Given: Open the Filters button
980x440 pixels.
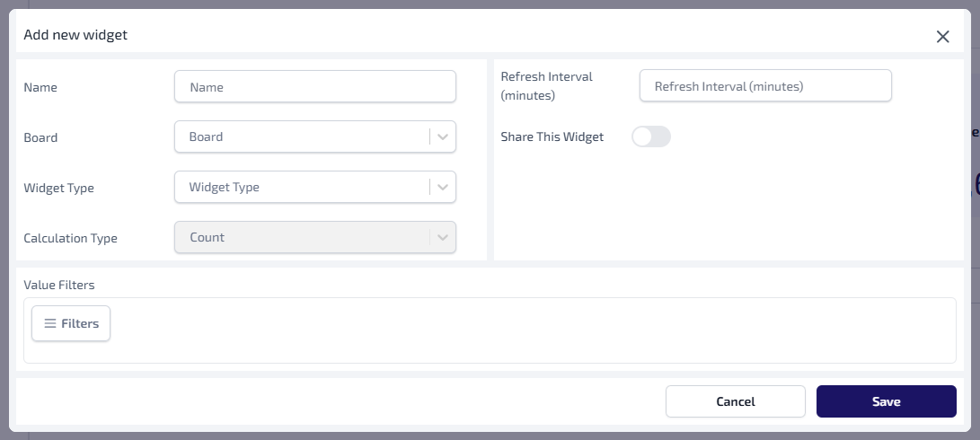Looking at the screenshot, I should coord(71,323).
